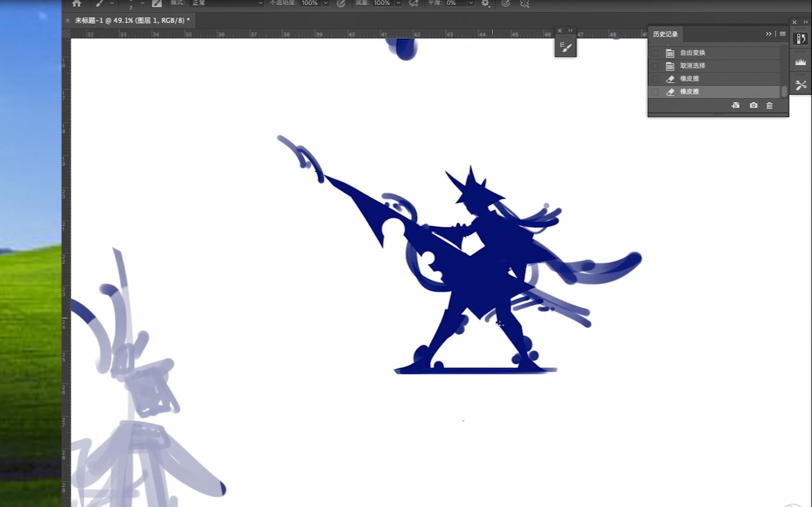Toggle pressure for size icon
Image resolution: width=812 pixels, height=507 pixels.
(x=506, y=3)
